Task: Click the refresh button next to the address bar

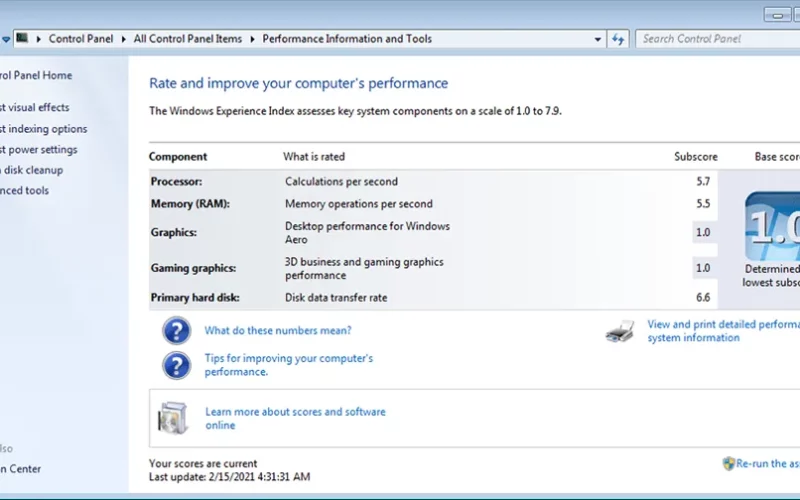Action: tap(618, 39)
